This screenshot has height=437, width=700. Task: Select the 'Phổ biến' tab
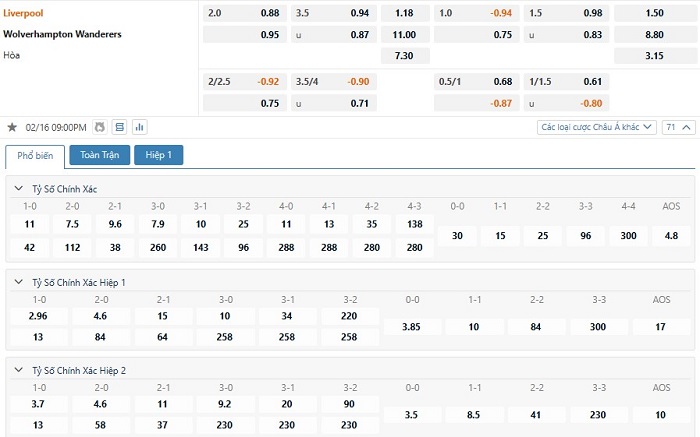(x=35, y=156)
